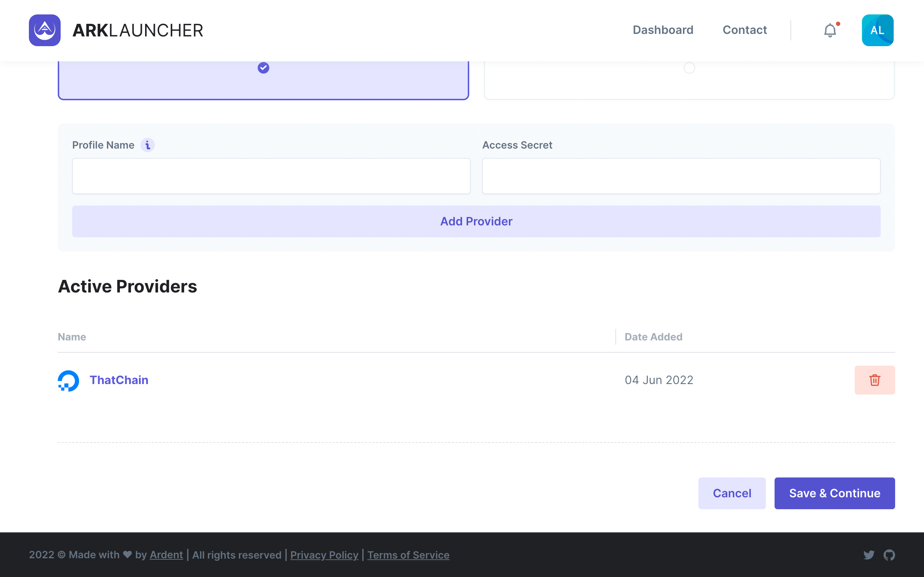This screenshot has width=924, height=577.
Task: Open the notifications bell
Action: click(x=830, y=30)
